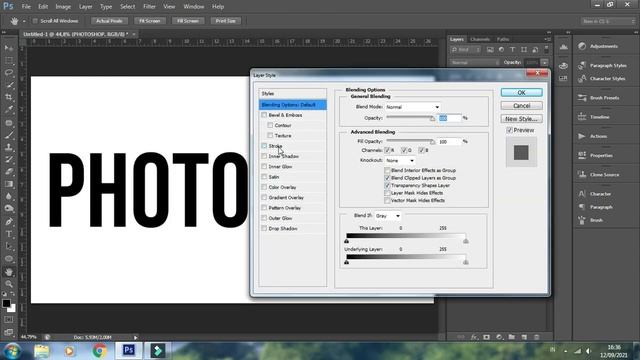Select the Clone Stamp tool
640x360 pixels.
[9, 147]
